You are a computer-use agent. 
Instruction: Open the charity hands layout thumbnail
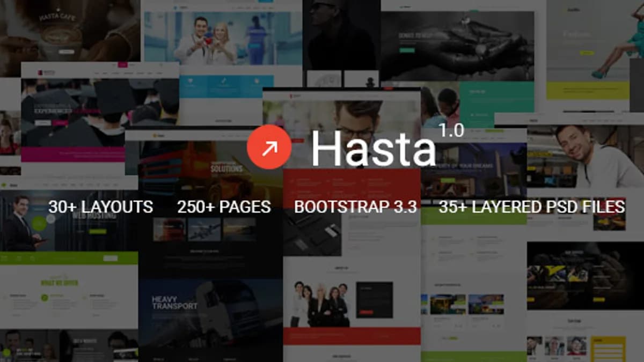pyautogui.click(x=457, y=46)
